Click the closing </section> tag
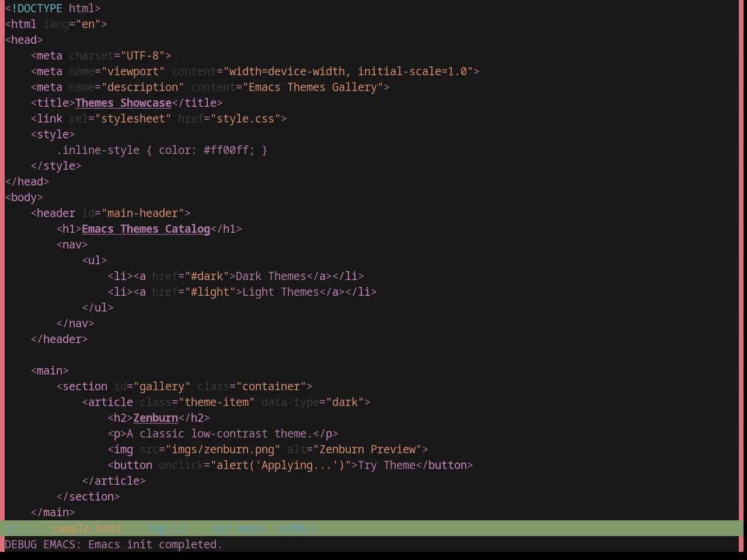747x560 pixels. [88, 496]
